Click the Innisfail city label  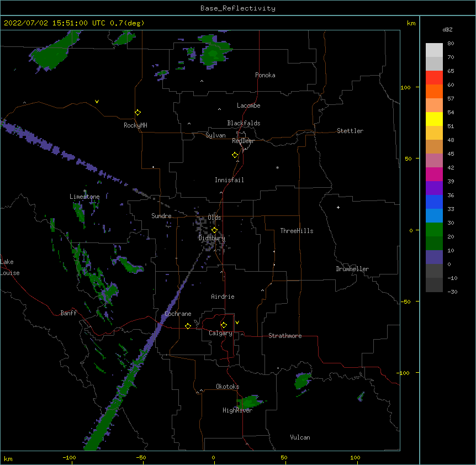(x=229, y=180)
